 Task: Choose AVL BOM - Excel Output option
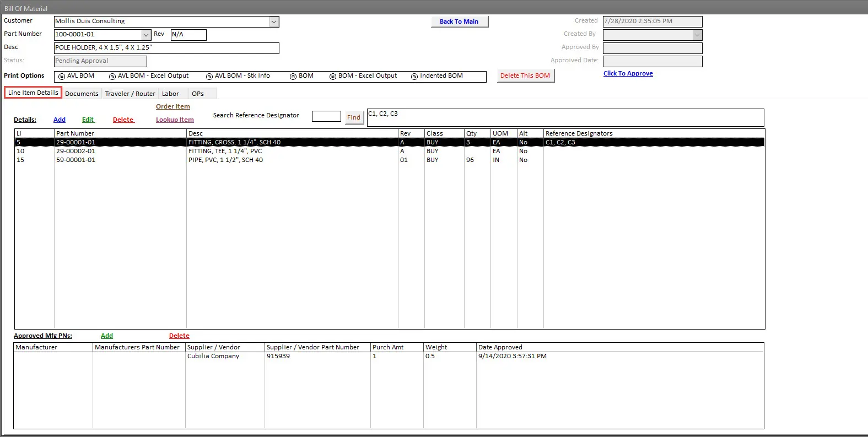tap(112, 77)
